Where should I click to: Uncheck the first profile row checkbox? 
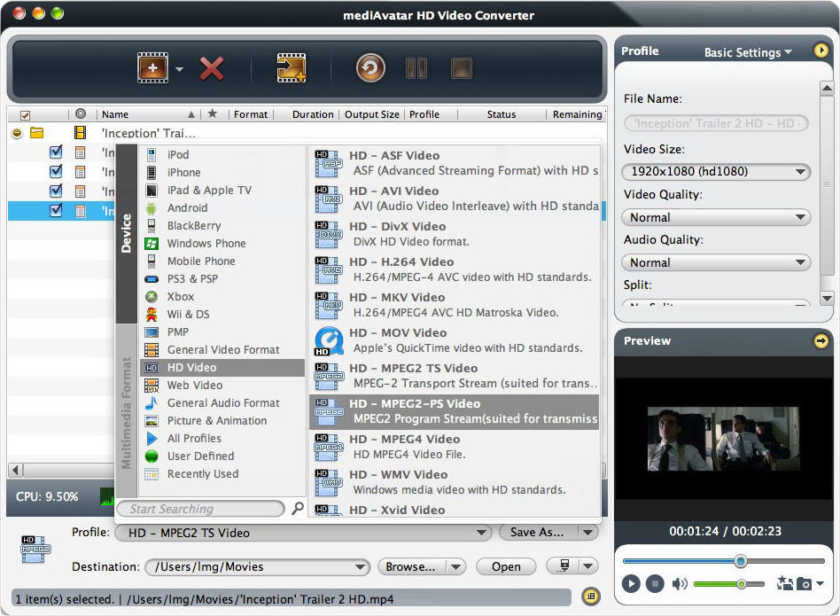pos(55,152)
